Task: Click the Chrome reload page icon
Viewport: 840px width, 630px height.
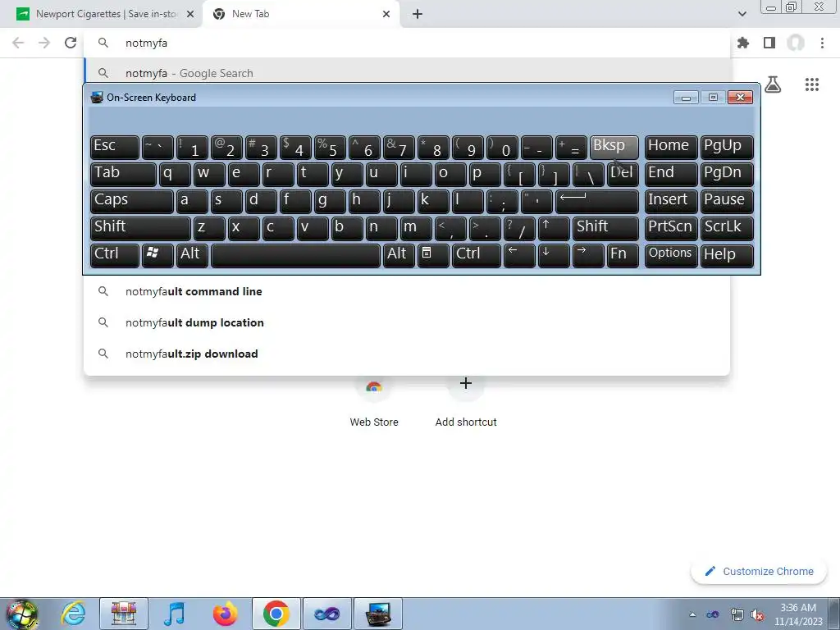Action: coord(71,43)
